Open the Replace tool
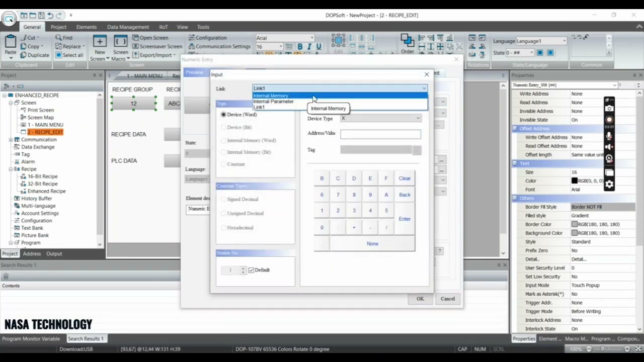 point(69,46)
